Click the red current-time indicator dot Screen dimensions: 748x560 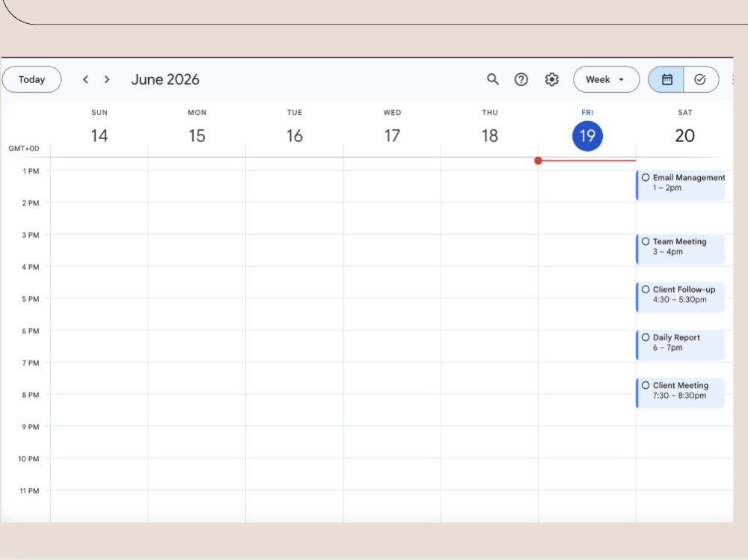(538, 161)
